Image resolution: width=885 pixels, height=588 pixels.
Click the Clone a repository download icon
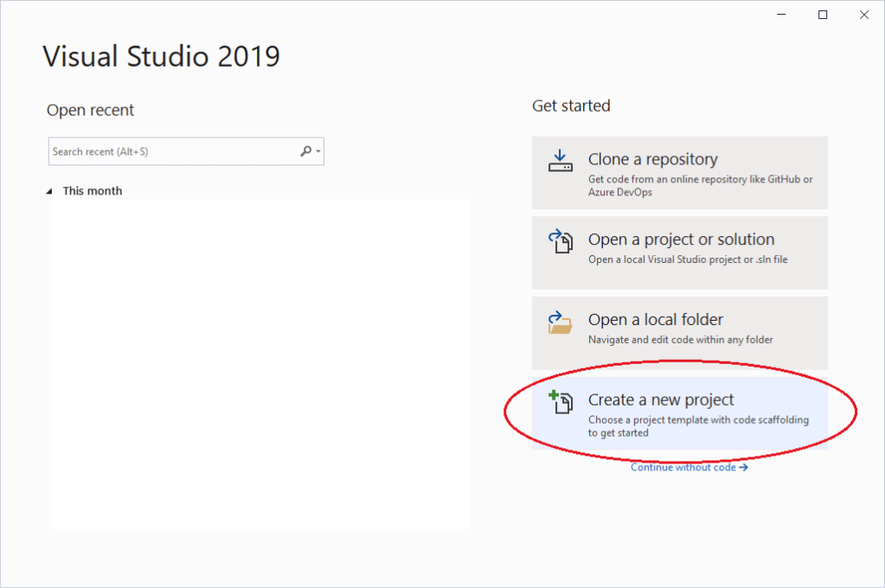pyautogui.click(x=561, y=160)
